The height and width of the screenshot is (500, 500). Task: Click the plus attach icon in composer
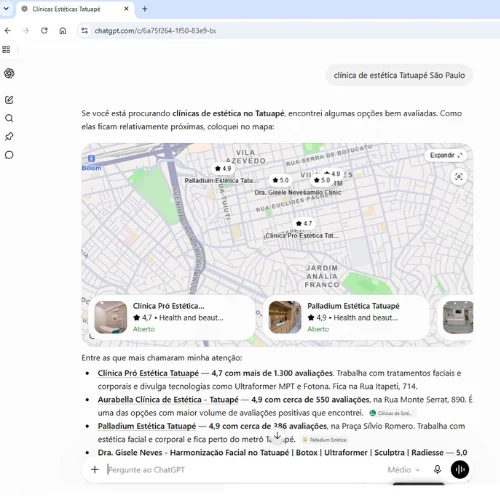point(95,470)
